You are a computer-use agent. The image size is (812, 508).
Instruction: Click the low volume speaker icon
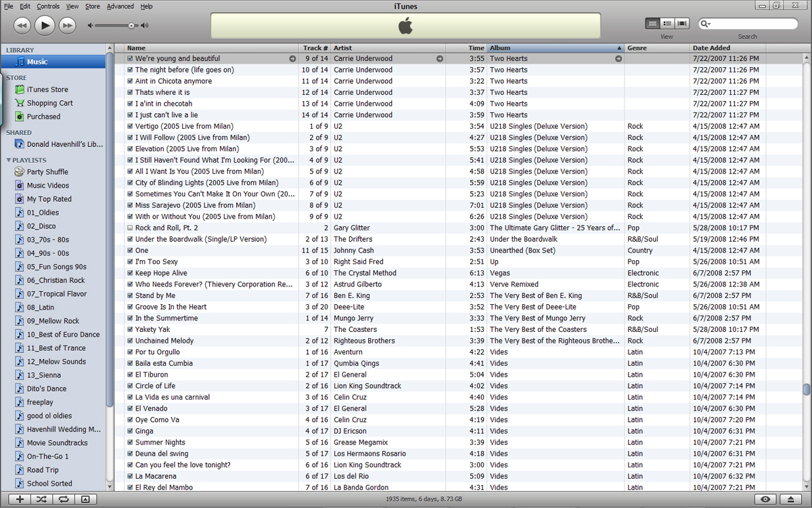click(x=90, y=26)
